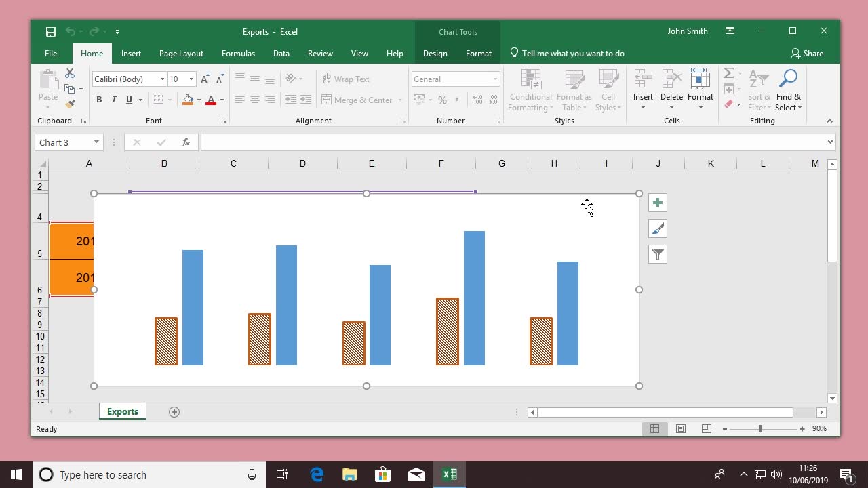Click the Insert Function fx icon
This screenshot has height=488, width=868.
[x=185, y=142]
